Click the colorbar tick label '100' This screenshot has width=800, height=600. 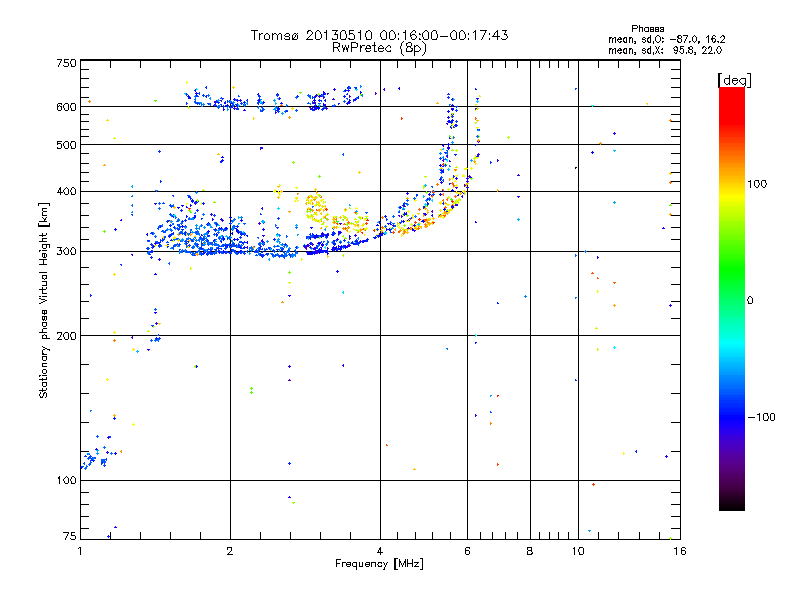[x=757, y=184]
